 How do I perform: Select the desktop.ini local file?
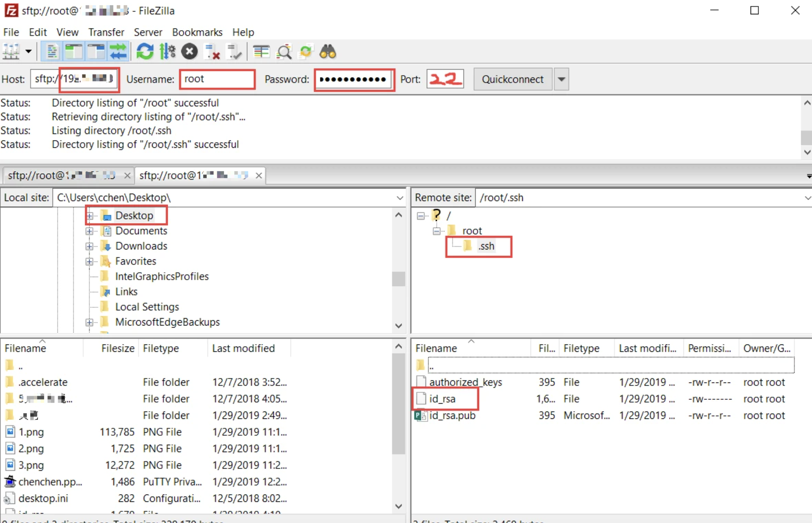coord(43,498)
